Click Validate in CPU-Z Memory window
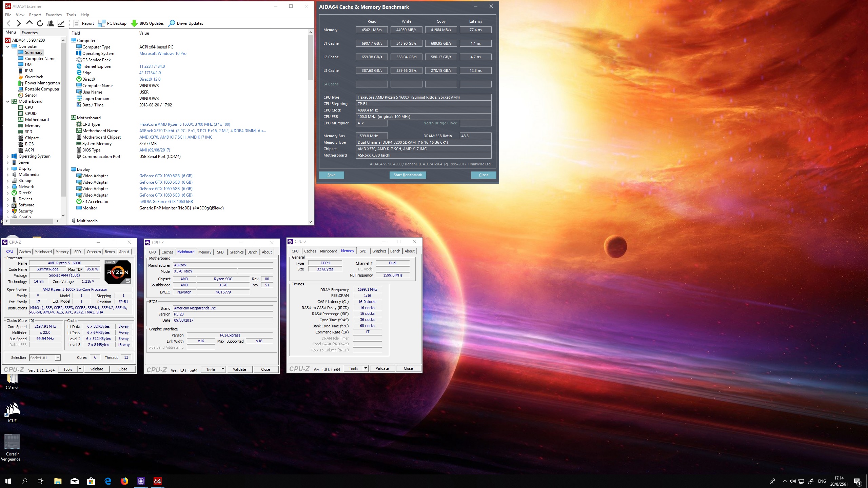 (x=382, y=368)
